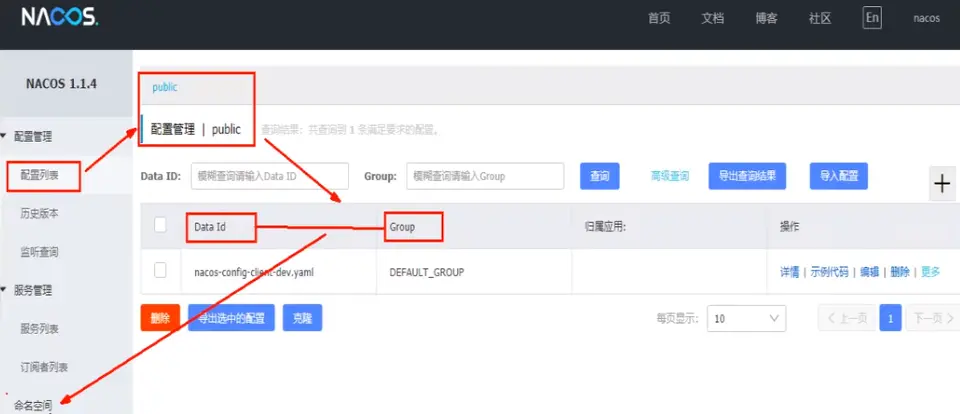Click 删除 link in the config row

point(900,272)
